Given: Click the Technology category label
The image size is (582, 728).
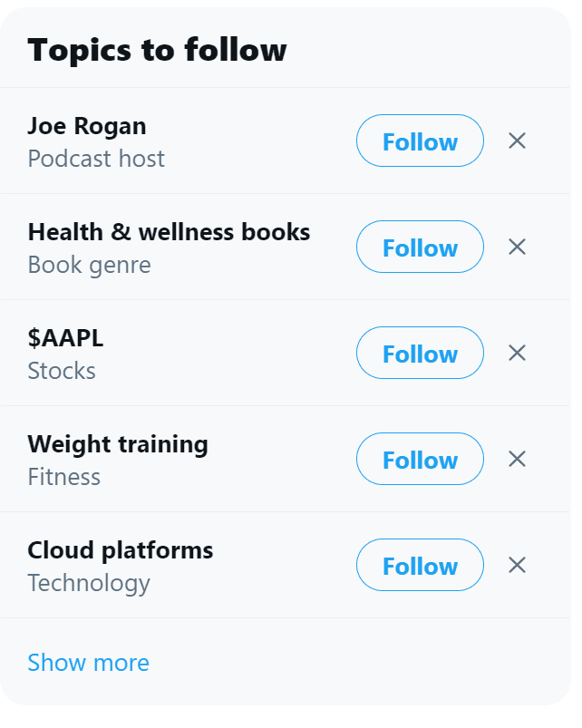Looking at the screenshot, I should [89, 583].
